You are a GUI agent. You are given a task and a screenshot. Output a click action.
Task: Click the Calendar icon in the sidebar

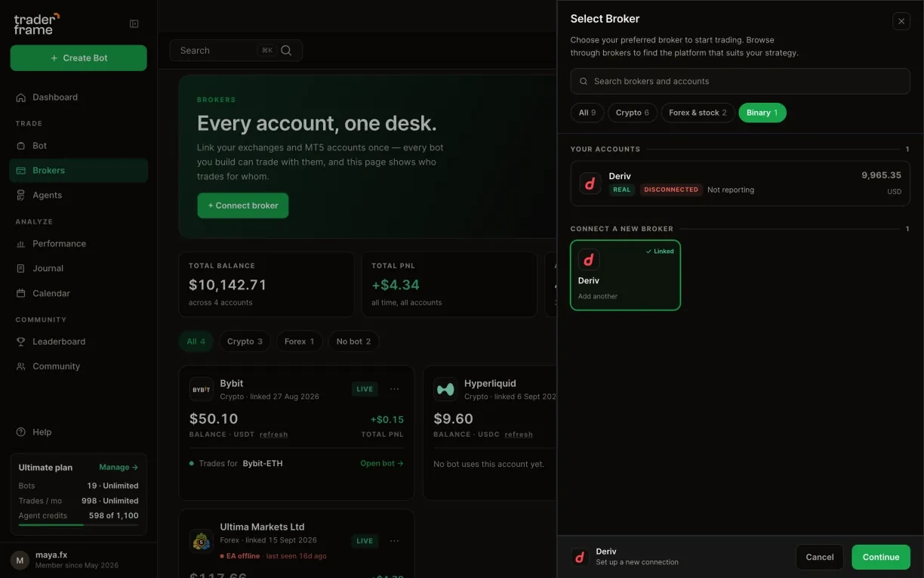pyautogui.click(x=21, y=293)
